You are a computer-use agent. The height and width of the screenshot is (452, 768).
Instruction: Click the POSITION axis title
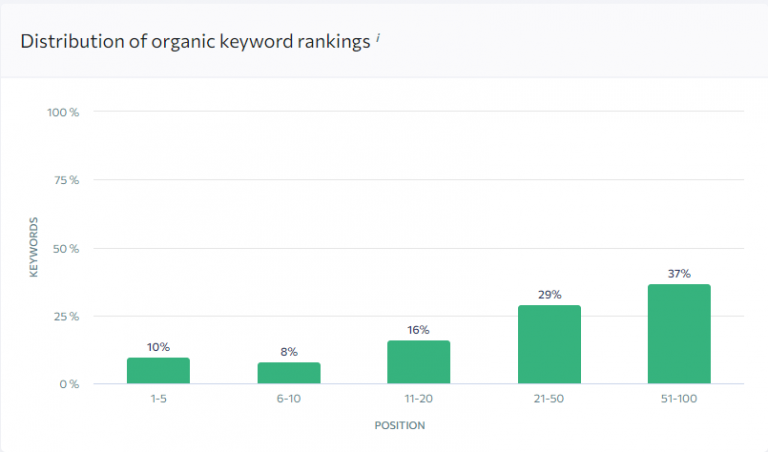tap(400, 426)
